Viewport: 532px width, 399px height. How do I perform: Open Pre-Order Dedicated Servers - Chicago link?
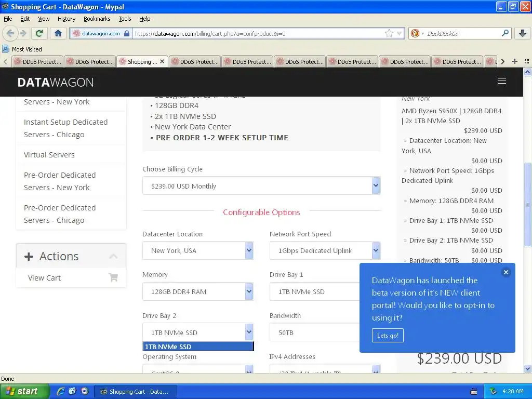coord(60,214)
